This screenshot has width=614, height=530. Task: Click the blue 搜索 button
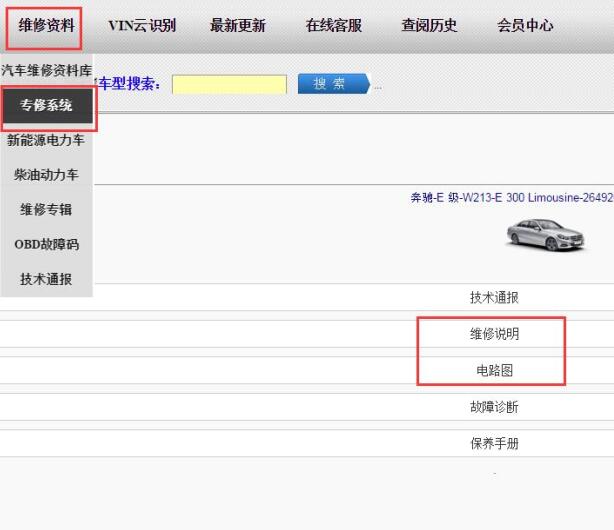coord(334,83)
